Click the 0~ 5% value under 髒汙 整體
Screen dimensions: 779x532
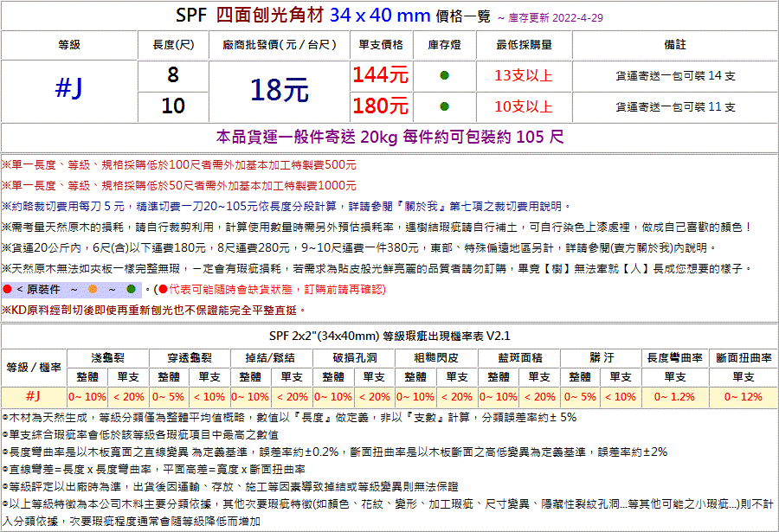pos(580,397)
